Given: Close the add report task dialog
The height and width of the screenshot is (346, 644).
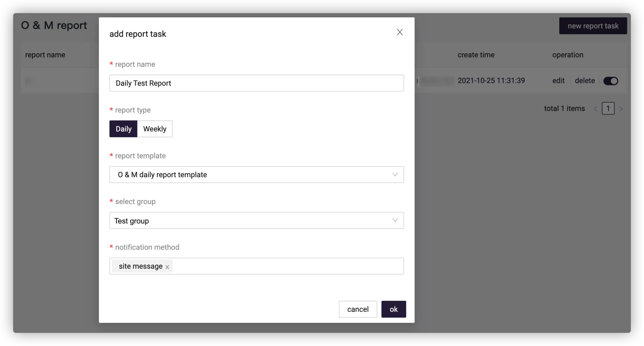Looking at the screenshot, I should point(400,32).
